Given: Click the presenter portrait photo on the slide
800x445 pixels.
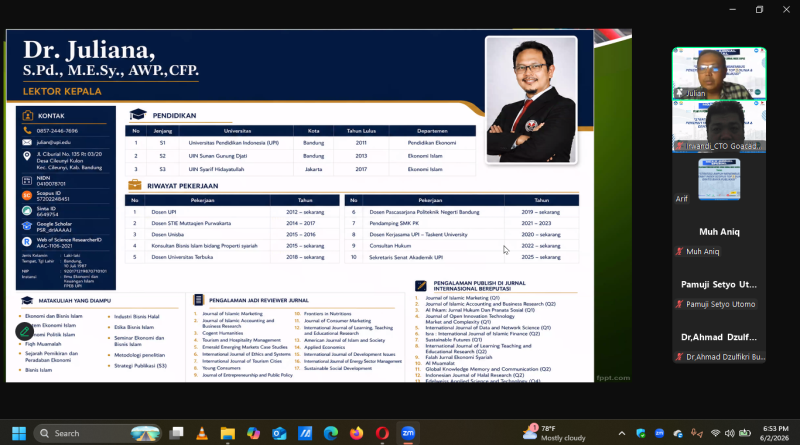Looking at the screenshot, I should coord(531,100).
